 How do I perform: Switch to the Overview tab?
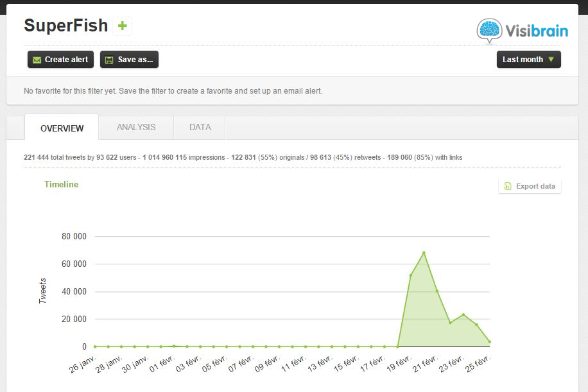point(62,128)
